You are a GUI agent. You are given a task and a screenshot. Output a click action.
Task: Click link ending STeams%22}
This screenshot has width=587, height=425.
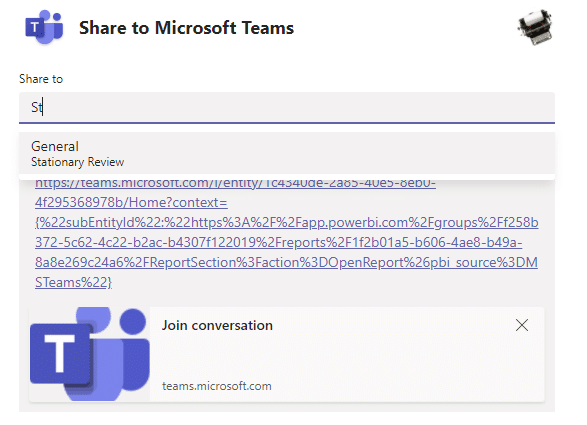coord(73,282)
